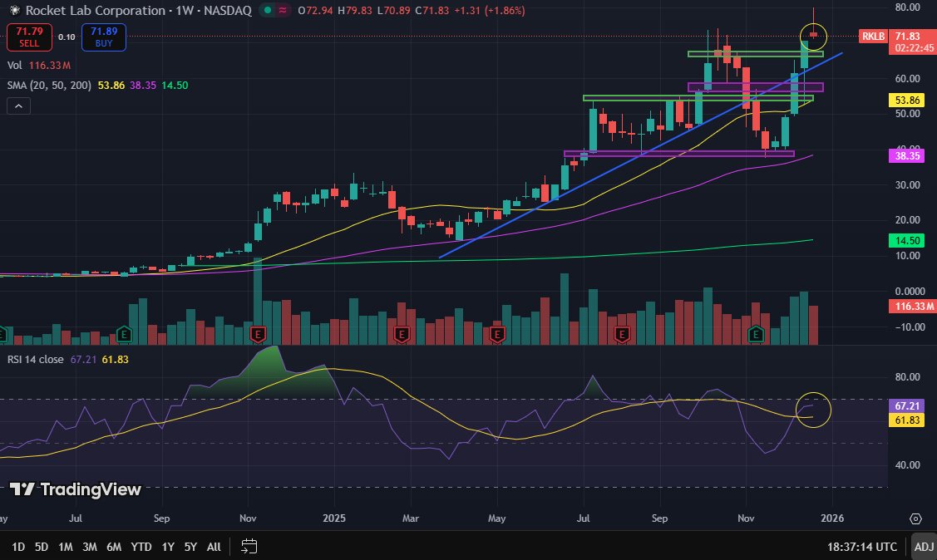This screenshot has height=560, width=937.
Task: Open the 18:37:14 UTC timezone menu
Action: pos(861,546)
